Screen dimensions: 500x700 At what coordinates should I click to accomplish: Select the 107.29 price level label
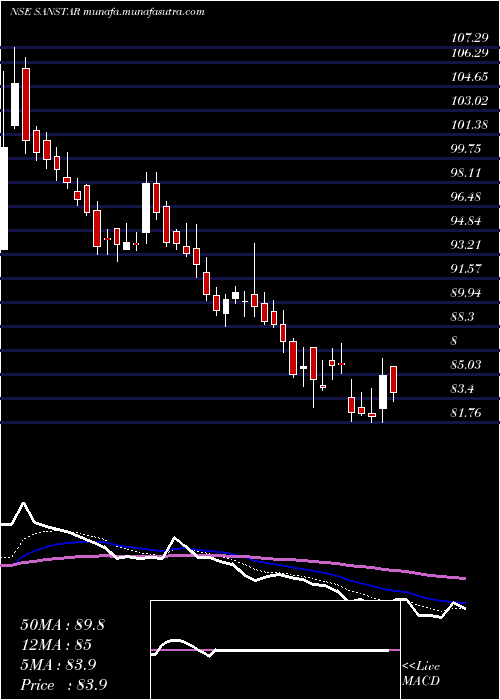[468, 38]
